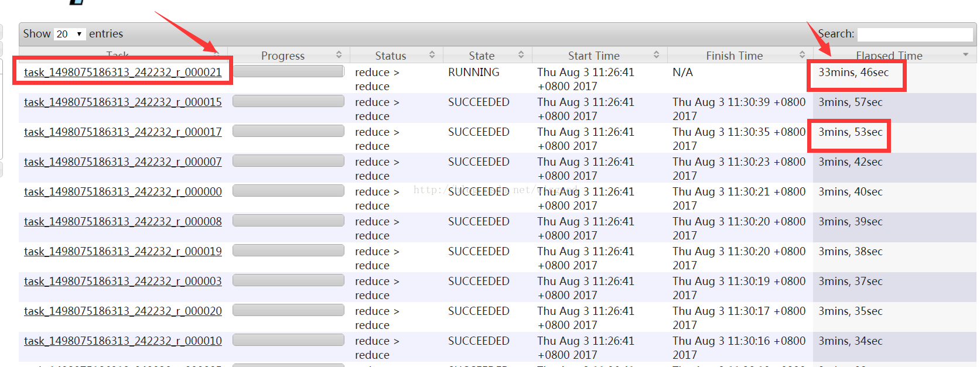Open task_1498075186313_242232_r_000021 link

coord(123,72)
